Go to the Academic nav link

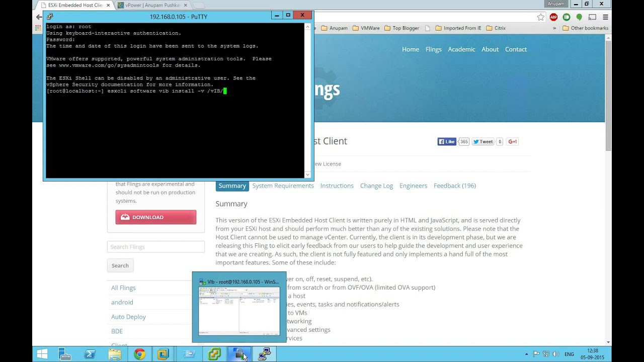[x=461, y=49]
